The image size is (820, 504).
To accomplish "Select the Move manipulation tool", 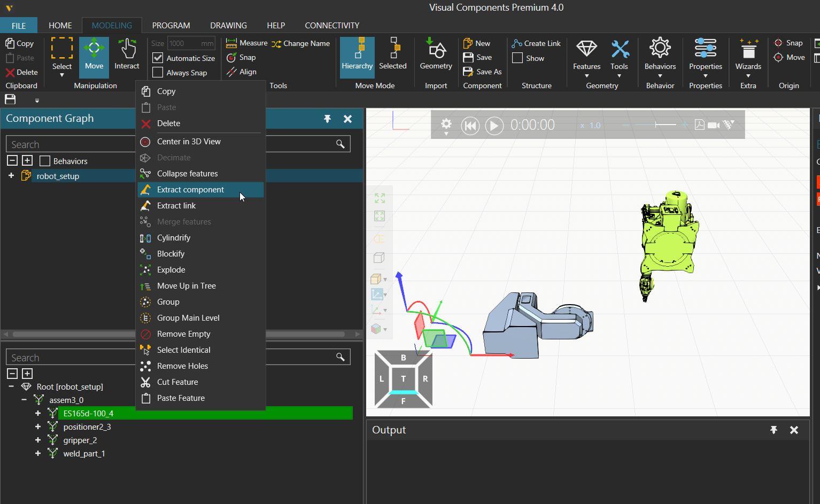I will (94, 54).
